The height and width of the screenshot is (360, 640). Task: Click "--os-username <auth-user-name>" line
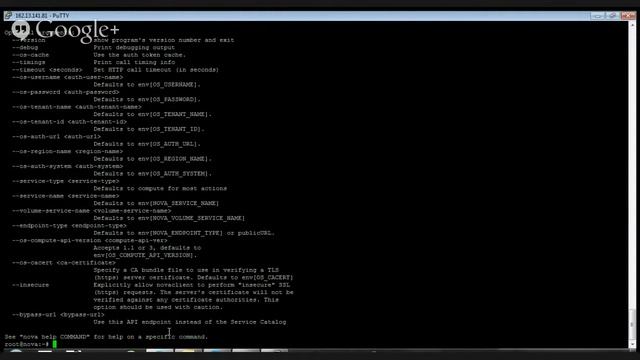click(x=67, y=77)
